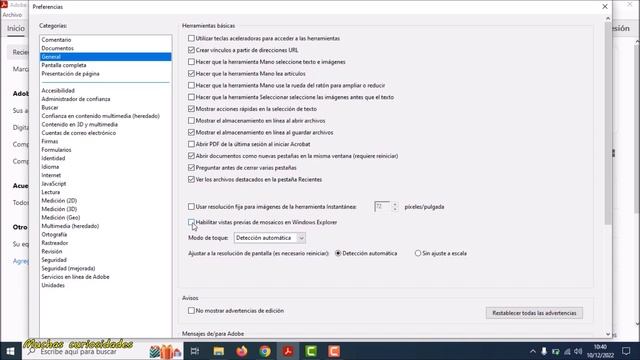Toggle Mostrar almacenamiento en línea al guardar archivos
Screen dimensions: 640x360
pos(191,133)
